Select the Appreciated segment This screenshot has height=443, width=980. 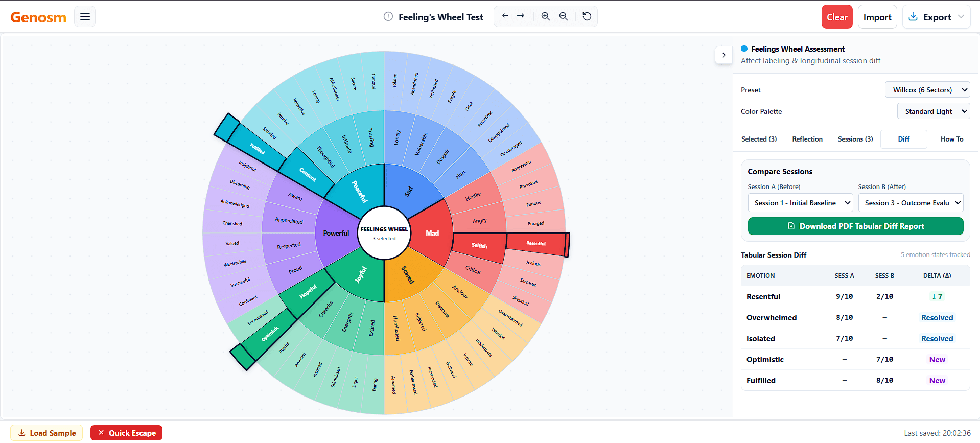click(289, 220)
